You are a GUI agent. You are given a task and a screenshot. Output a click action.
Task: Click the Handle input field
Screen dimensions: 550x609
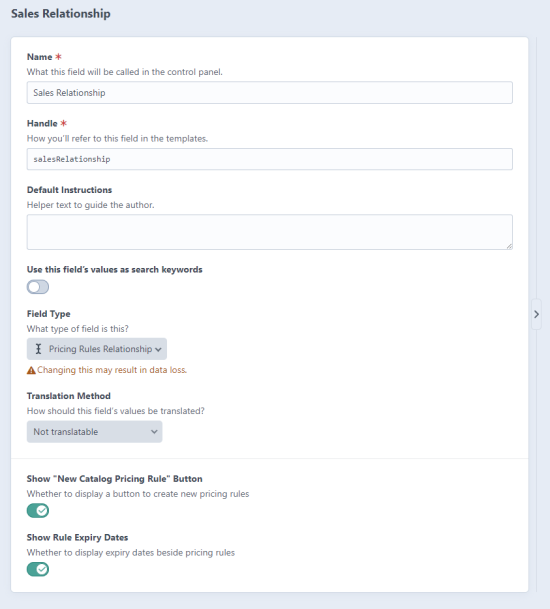[x=270, y=159]
